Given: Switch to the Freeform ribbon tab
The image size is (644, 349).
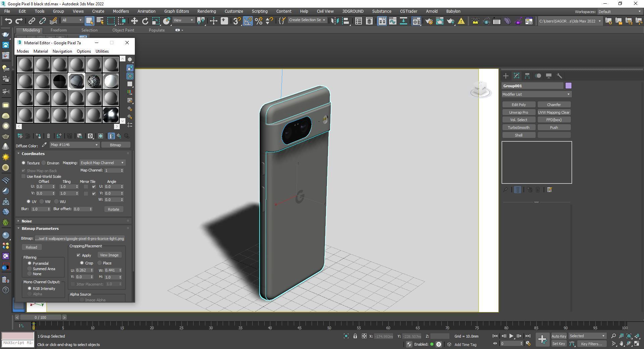Looking at the screenshot, I should click(58, 30).
